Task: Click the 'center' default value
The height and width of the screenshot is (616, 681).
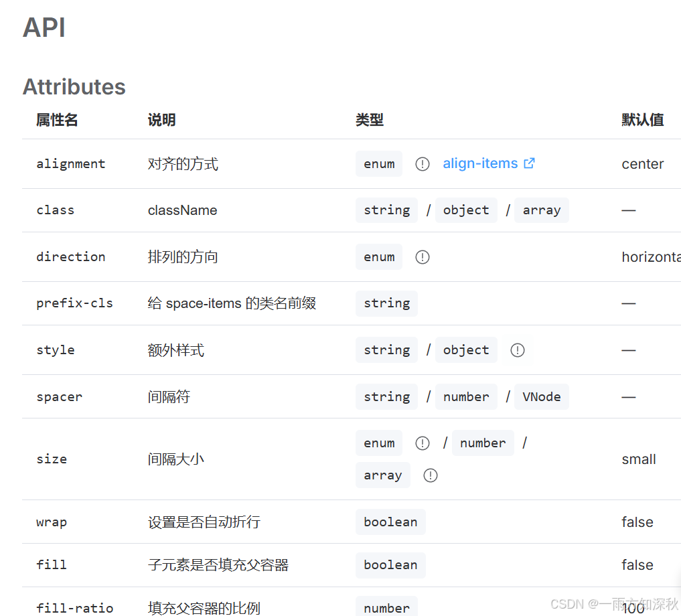Action: pos(643,164)
